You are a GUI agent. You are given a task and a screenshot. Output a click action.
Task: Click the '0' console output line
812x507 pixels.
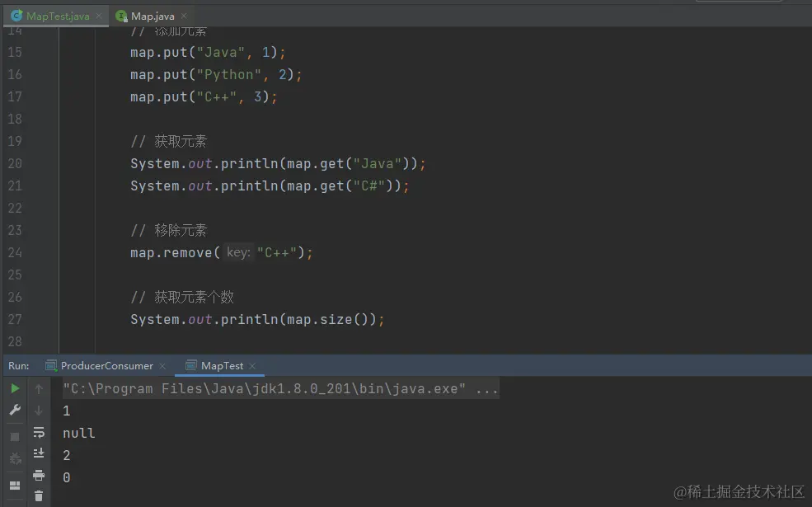(x=66, y=477)
